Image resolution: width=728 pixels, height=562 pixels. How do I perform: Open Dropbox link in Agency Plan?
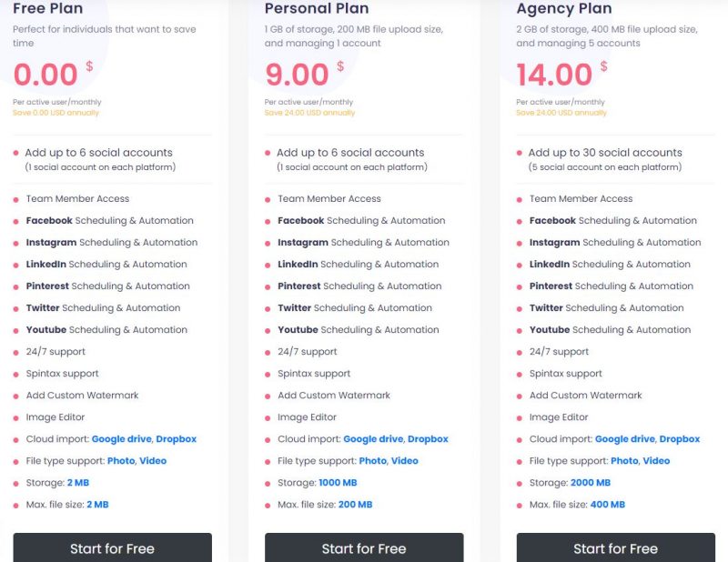(x=679, y=438)
